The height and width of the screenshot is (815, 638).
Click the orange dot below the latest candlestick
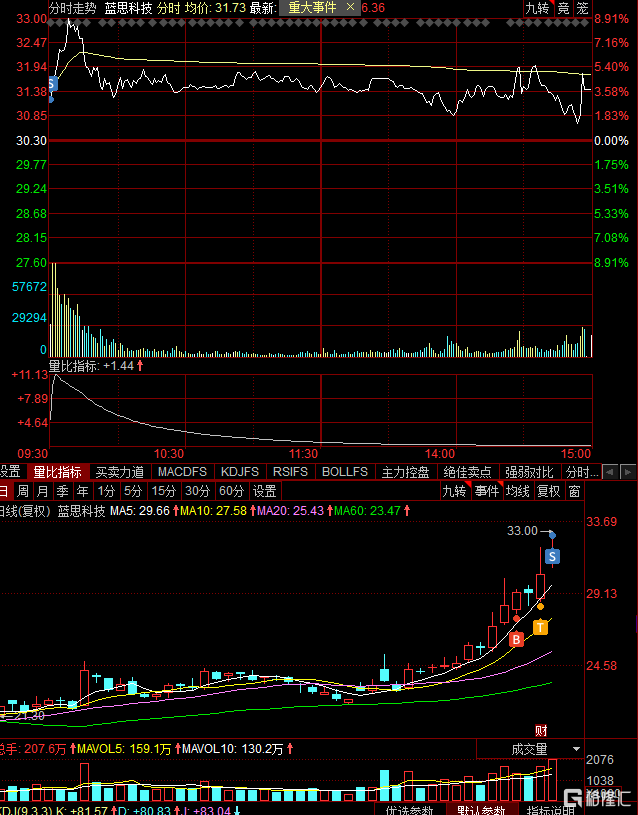point(541,607)
